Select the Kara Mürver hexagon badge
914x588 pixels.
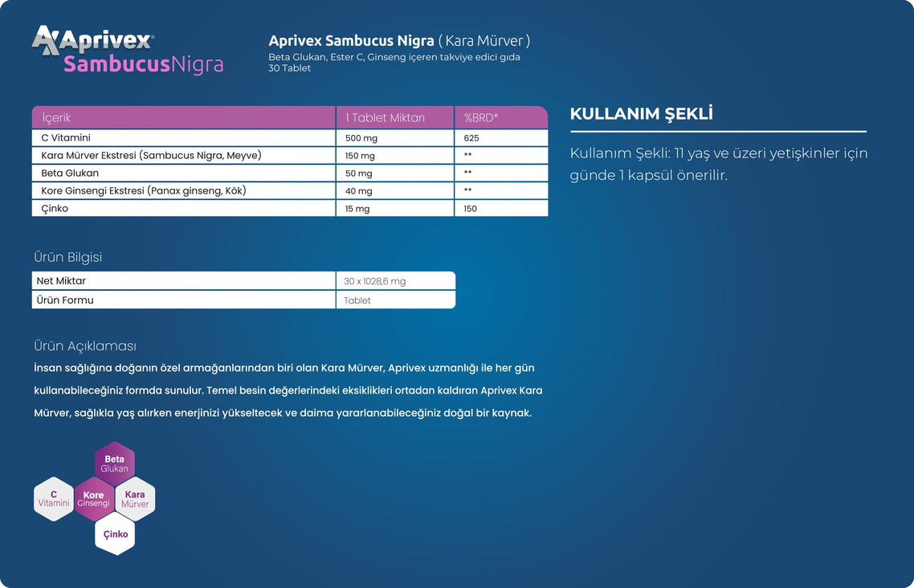[135, 499]
